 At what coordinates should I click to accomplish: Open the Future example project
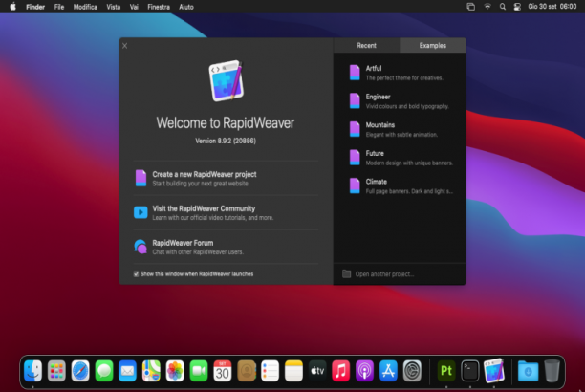tap(400, 158)
